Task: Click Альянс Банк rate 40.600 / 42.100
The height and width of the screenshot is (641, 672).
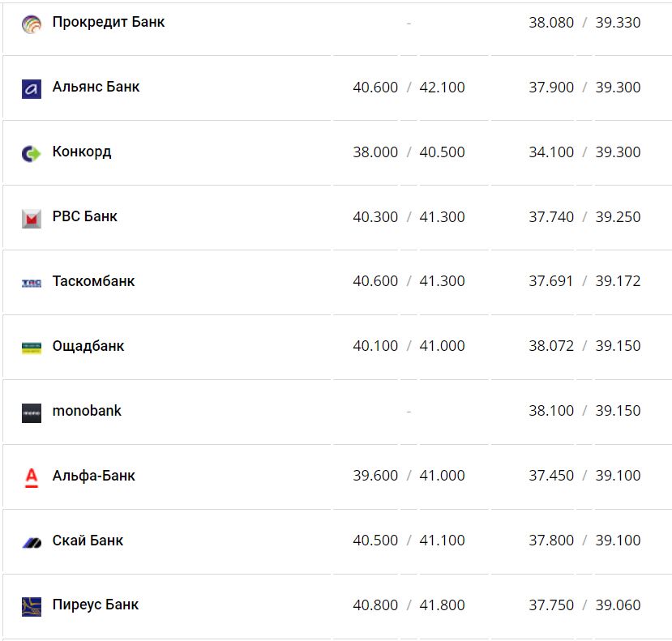Action: tap(409, 88)
